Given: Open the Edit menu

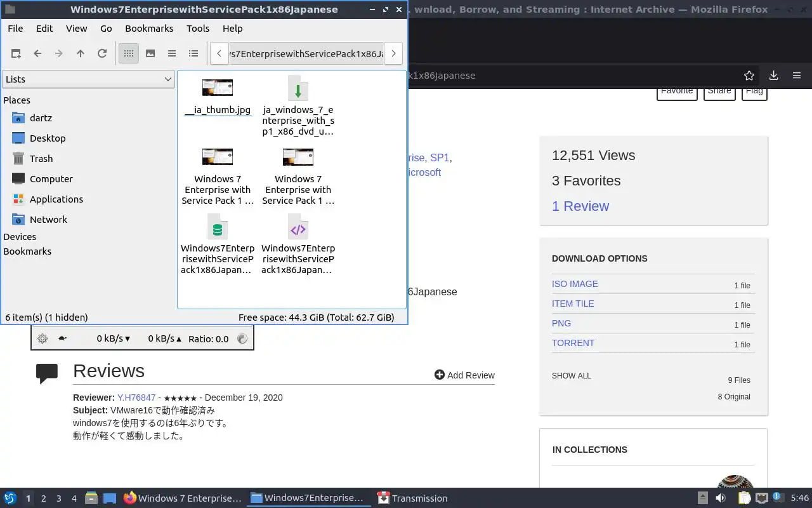Looking at the screenshot, I should click(44, 29).
